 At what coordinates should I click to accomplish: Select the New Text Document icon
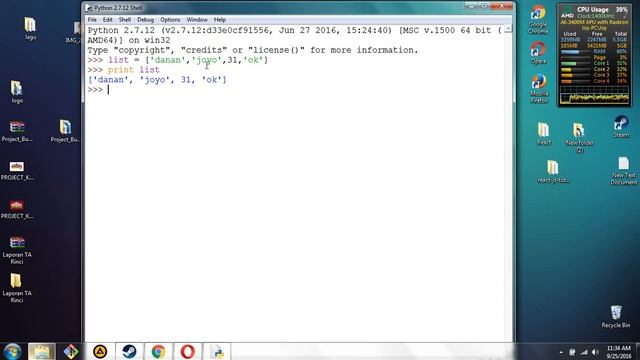(x=624, y=171)
